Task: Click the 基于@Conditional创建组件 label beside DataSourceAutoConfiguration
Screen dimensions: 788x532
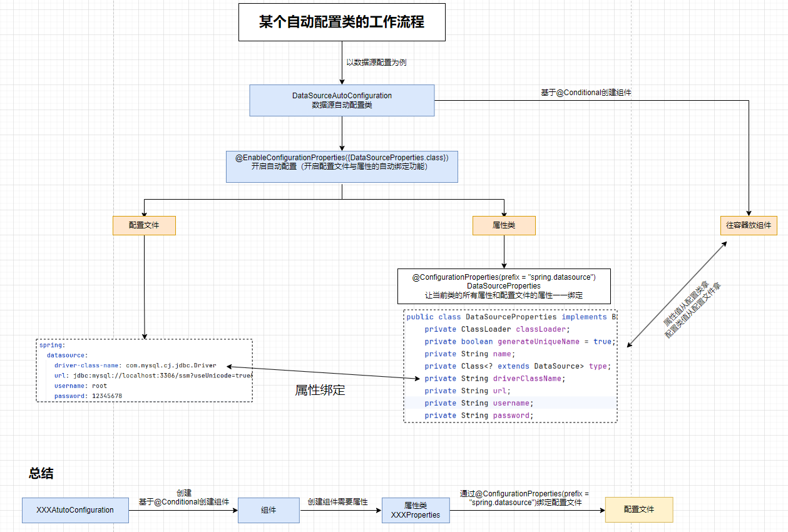Action: (x=586, y=93)
